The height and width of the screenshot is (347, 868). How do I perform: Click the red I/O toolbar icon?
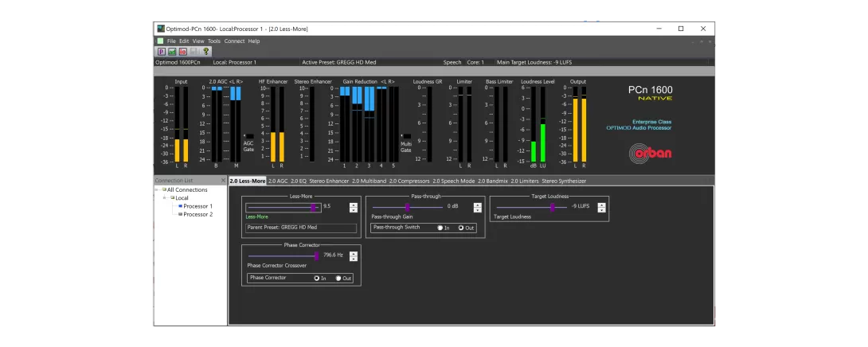click(x=183, y=51)
